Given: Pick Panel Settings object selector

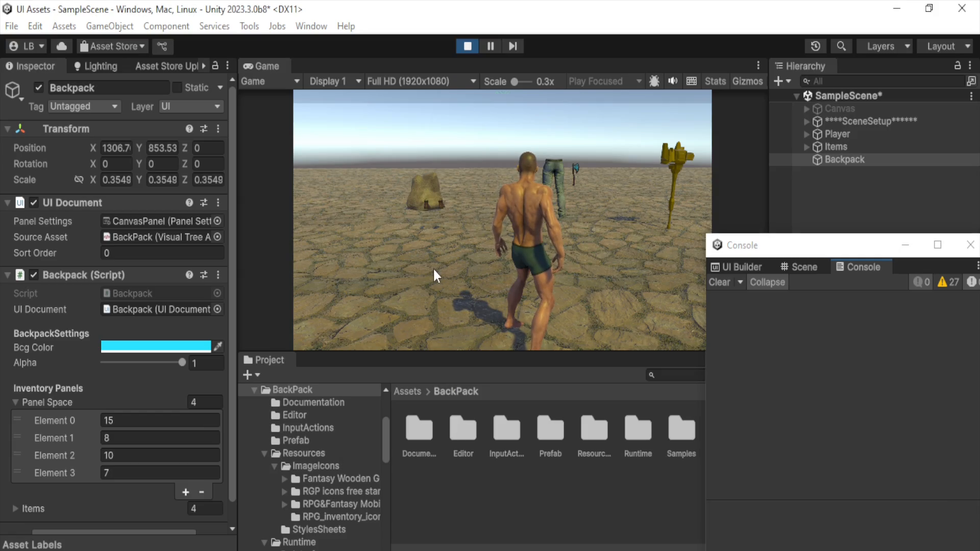Looking at the screenshot, I should [217, 221].
